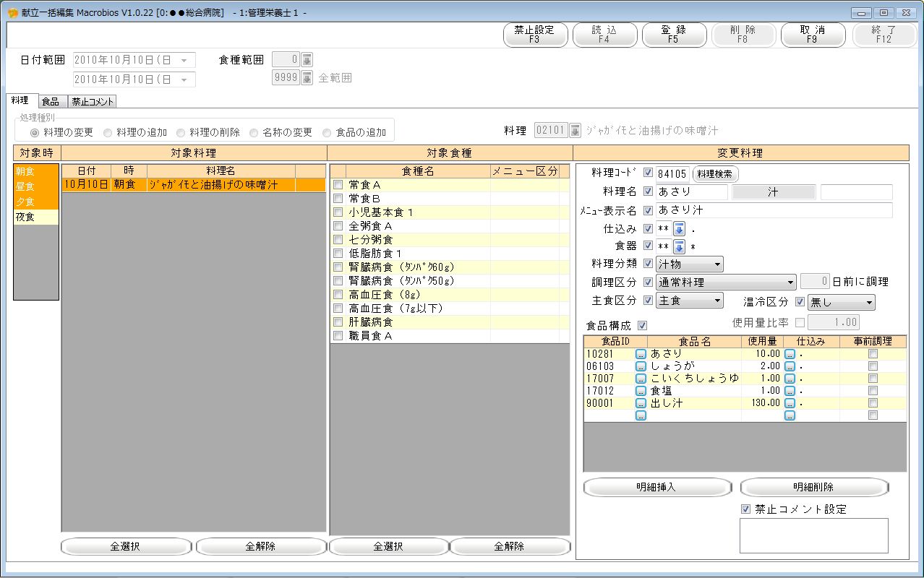
Task: Click the メニュー表示名 field containing あさり汁
Action: pyautogui.click(x=774, y=210)
